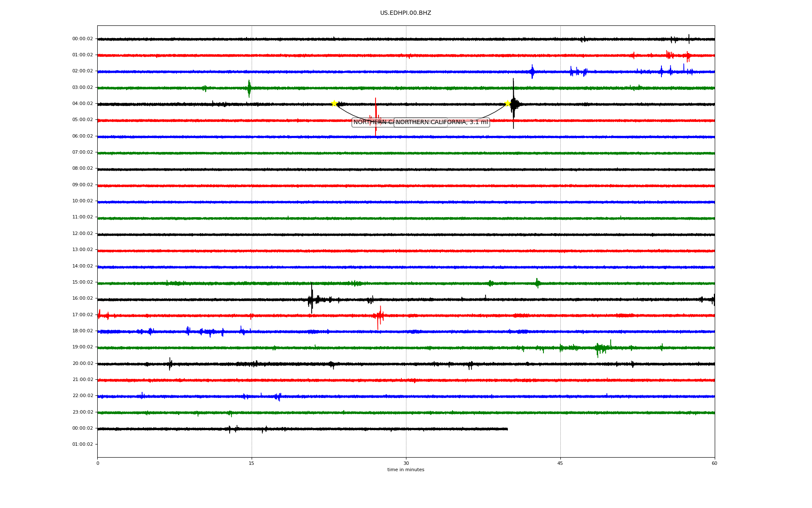Click the 15 tick label on x-axis
This screenshot has width=812, height=508.
[x=252, y=463]
